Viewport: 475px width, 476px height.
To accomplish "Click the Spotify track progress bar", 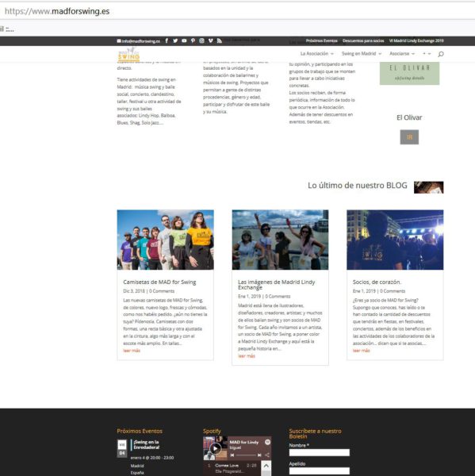I will [246, 455].
